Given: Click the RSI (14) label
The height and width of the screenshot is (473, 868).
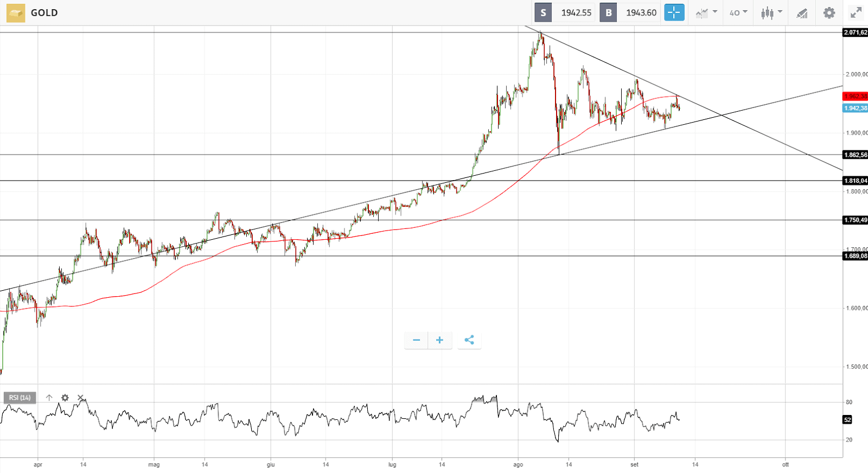Looking at the screenshot, I should pos(20,398).
